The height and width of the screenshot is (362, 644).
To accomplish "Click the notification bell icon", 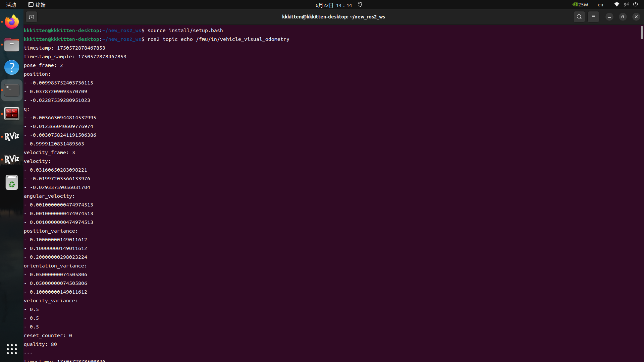I will coord(360,5).
